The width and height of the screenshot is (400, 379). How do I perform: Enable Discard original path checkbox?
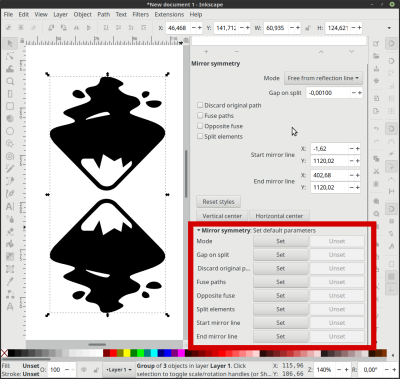click(x=200, y=105)
